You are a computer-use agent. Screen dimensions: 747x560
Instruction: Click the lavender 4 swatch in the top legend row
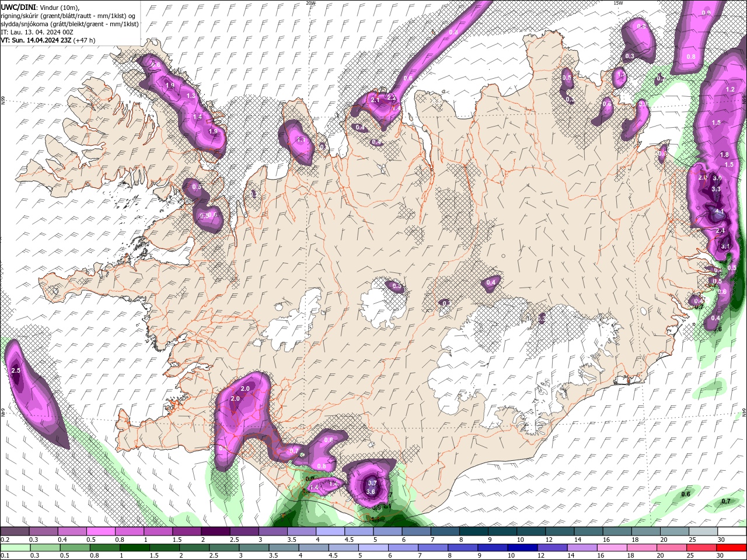coord(330,531)
